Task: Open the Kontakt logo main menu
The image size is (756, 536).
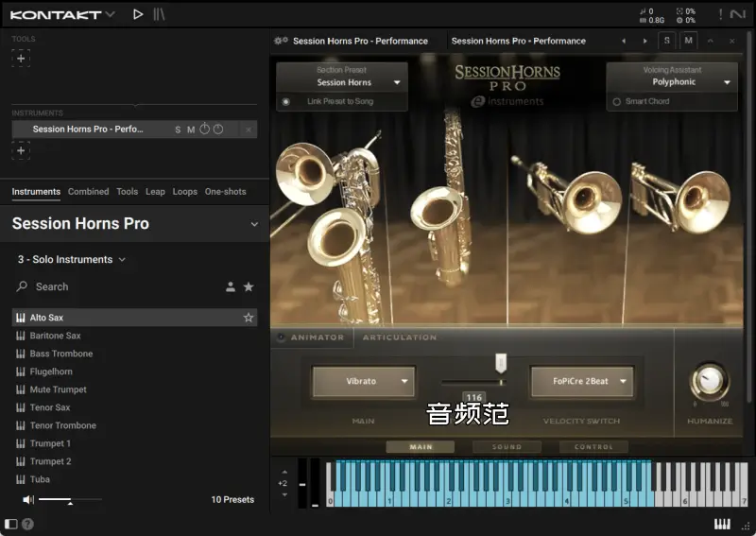Action: pyautogui.click(x=62, y=15)
